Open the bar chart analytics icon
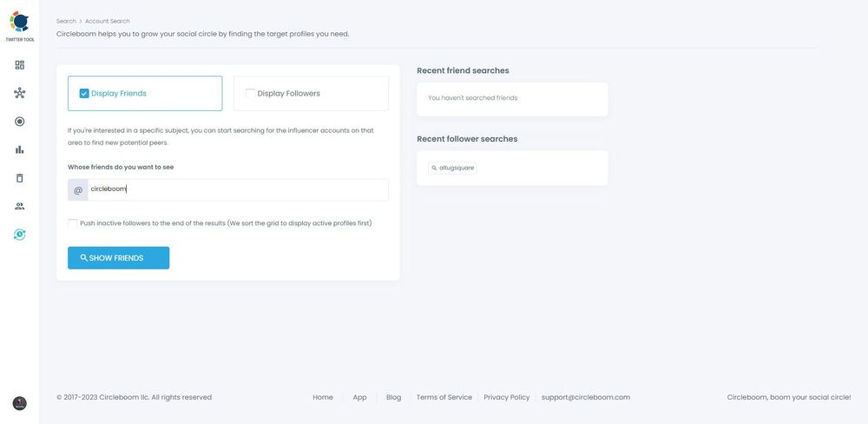 20,149
